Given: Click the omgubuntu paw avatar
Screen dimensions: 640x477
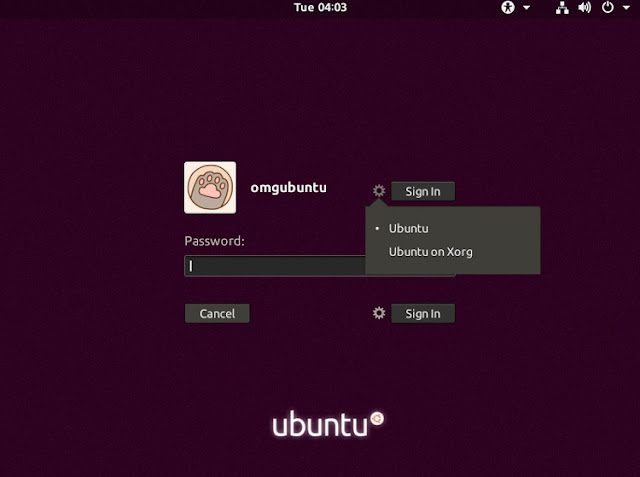Looking at the screenshot, I should coord(210,187).
